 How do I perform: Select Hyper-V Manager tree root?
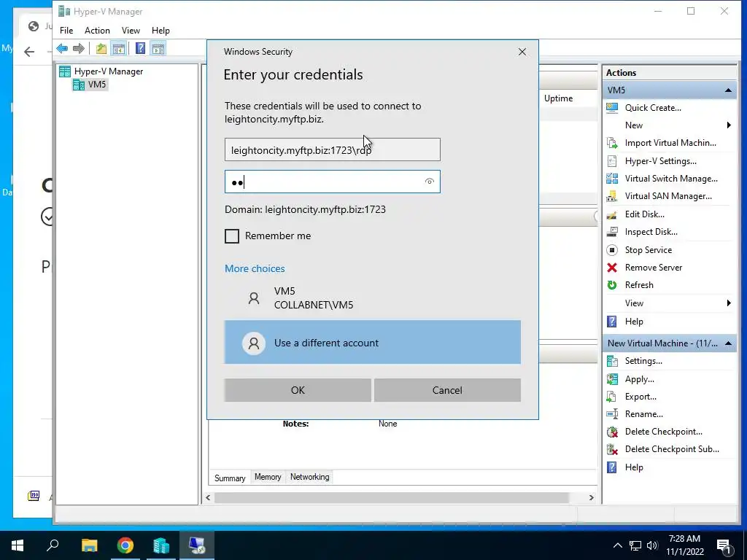click(x=101, y=71)
